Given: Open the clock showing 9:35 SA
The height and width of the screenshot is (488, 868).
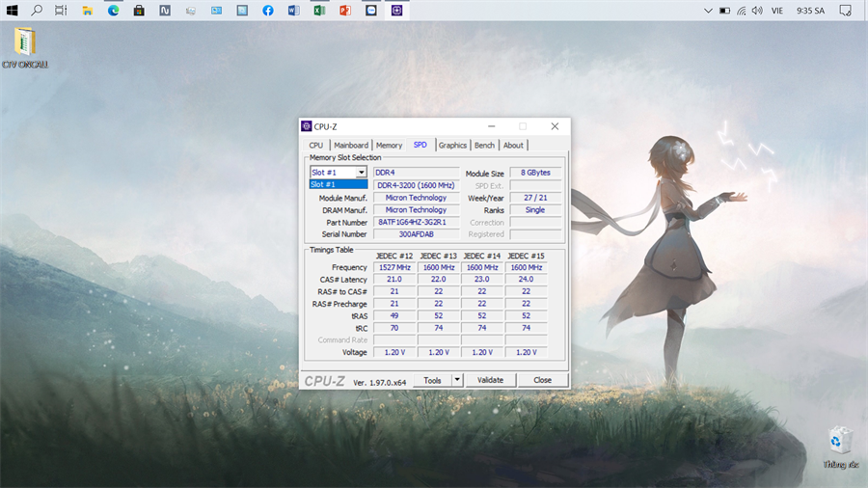Looking at the screenshot, I should [810, 11].
